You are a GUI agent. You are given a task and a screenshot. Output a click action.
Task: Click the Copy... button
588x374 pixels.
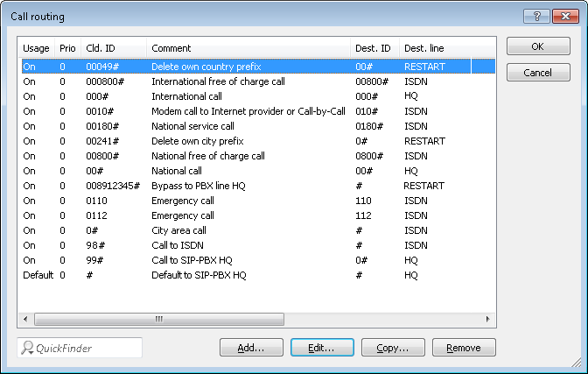pyautogui.click(x=393, y=348)
